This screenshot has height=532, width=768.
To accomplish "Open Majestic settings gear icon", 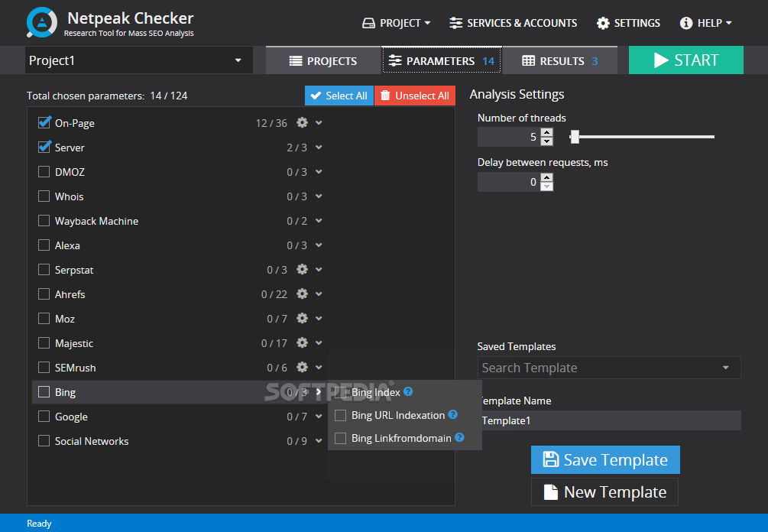I will point(302,343).
